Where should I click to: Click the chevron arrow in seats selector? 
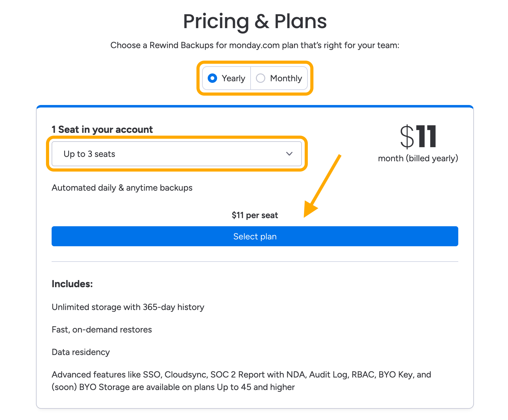(289, 154)
